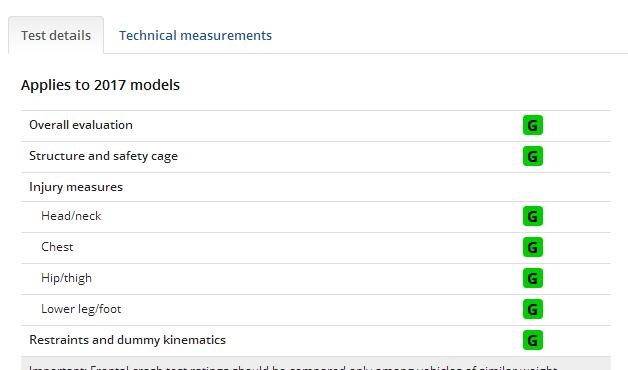Screen dimensions: 628x370
Task: Click the Important frontal crash test note
Action: pos(316,364)
